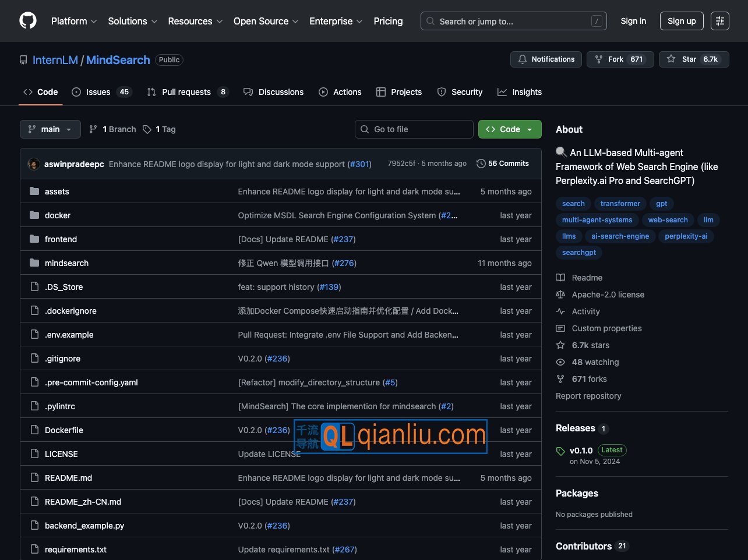
Task: Expand the Open Source navigation menu
Action: pyautogui.click(x=266, y=21)
